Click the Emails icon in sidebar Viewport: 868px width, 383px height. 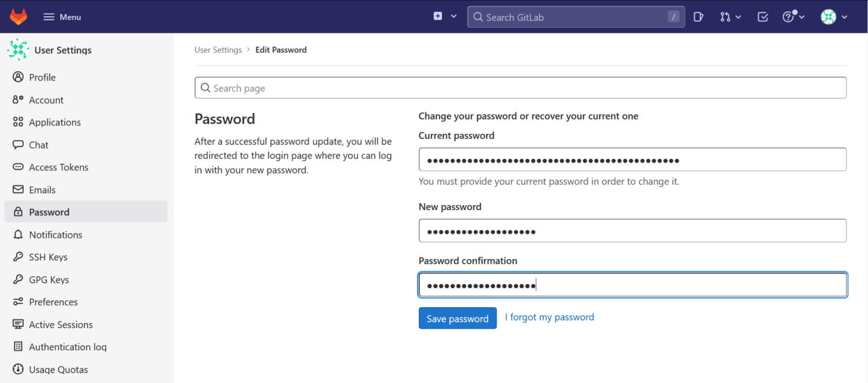click(x=19, y=189)
